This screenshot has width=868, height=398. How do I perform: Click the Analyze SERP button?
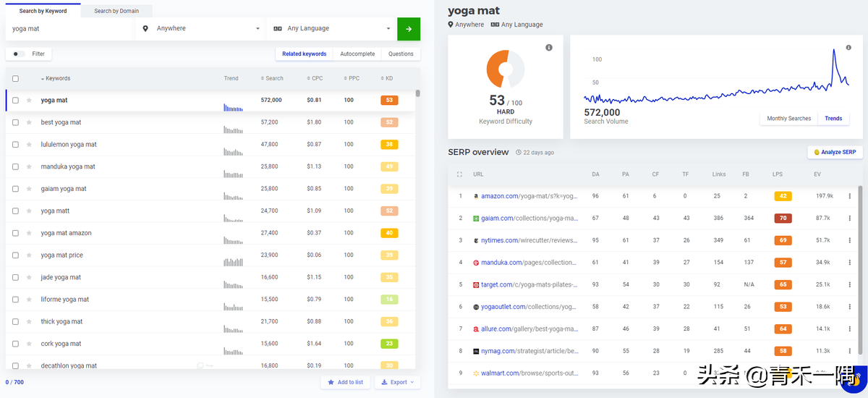pyautogui.click(x=835, y=152)
